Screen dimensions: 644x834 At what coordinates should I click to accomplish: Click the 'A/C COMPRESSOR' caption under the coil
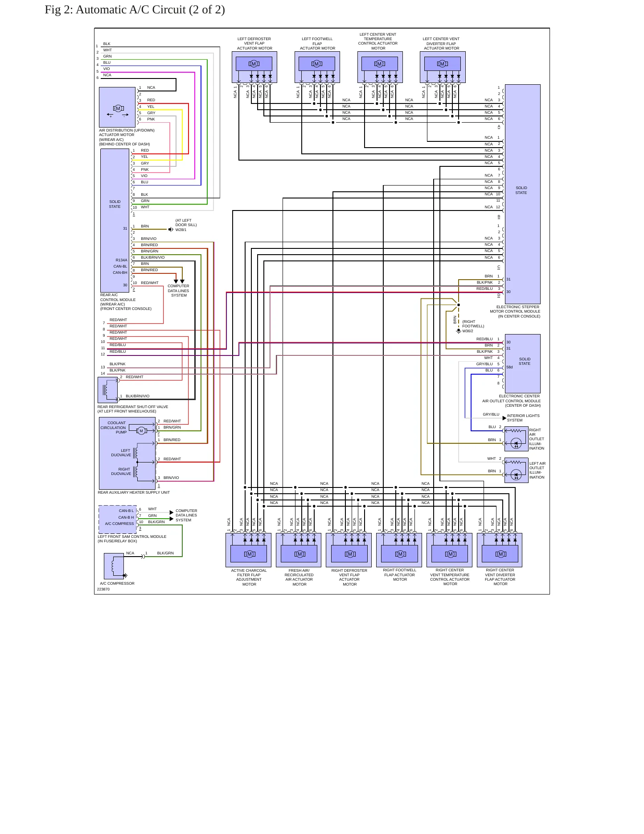(x=117, y=583)
